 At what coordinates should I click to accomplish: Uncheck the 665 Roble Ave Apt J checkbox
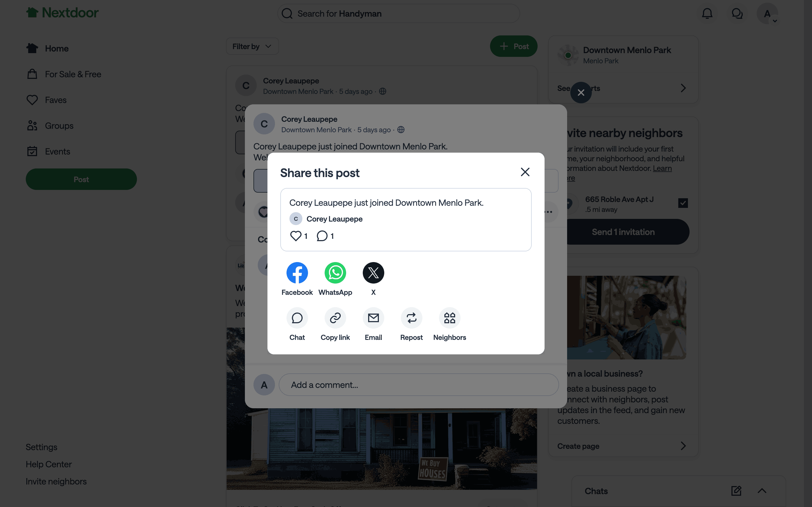[683, 203]
